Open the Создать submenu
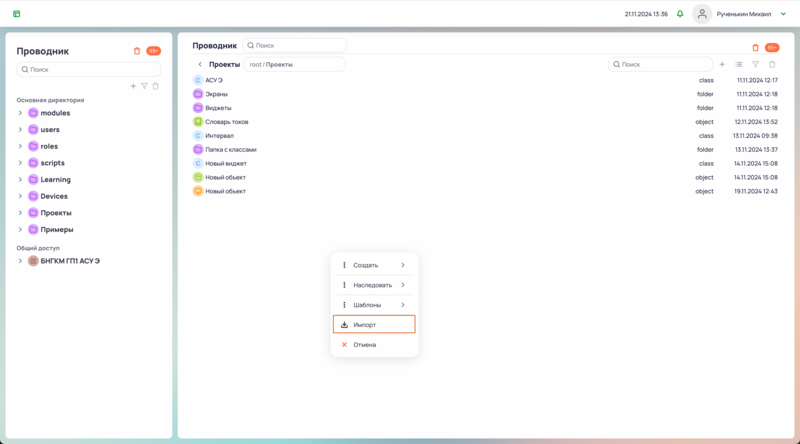The height and width of the screenshot is (444, 800). 374,265
